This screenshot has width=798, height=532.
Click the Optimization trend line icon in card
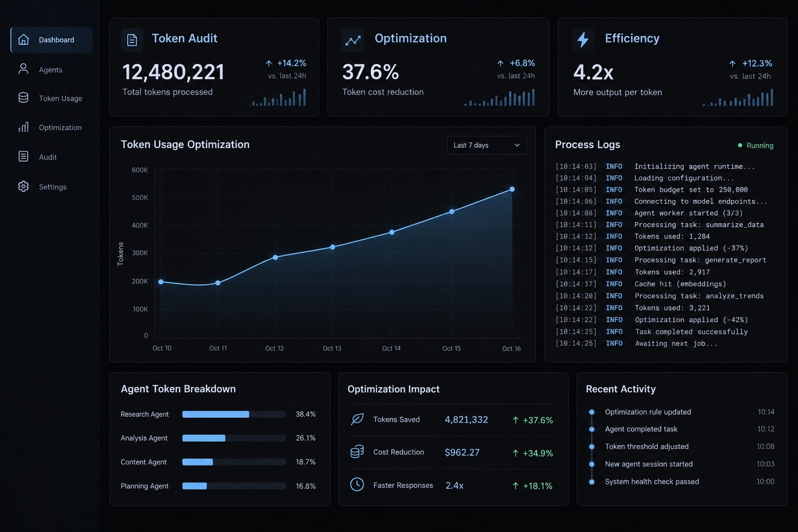pyautogui.click(x=353, y=40)
